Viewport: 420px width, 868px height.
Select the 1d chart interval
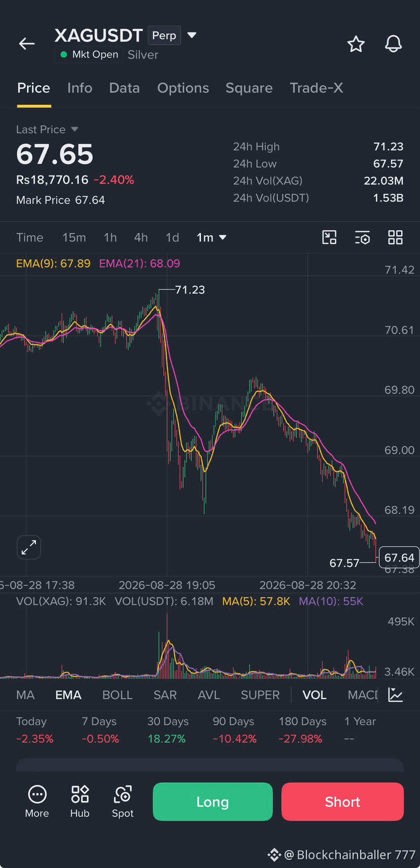coord(172,237)
